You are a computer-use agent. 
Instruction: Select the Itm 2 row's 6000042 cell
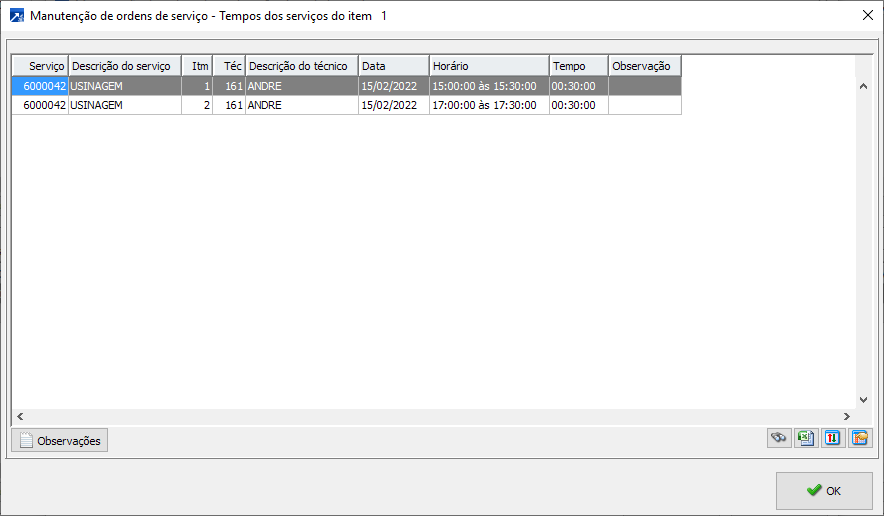pyautogui.click(x=41, y=105)
